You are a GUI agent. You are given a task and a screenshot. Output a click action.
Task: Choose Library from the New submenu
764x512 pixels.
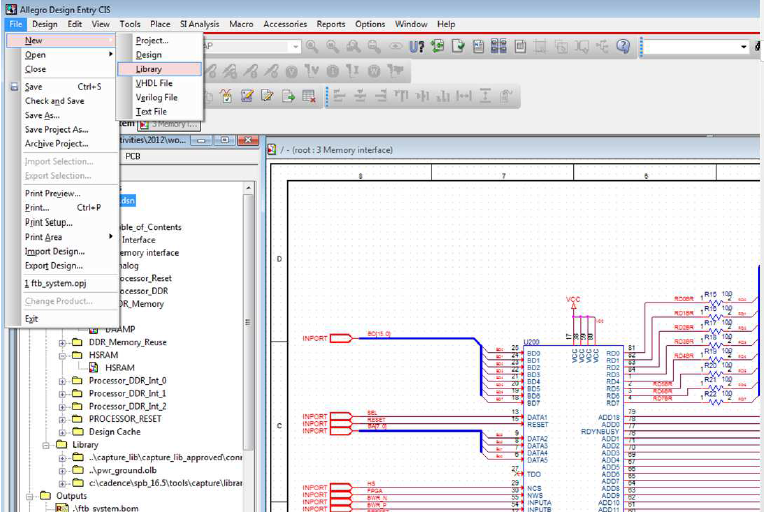click(159, 69)
